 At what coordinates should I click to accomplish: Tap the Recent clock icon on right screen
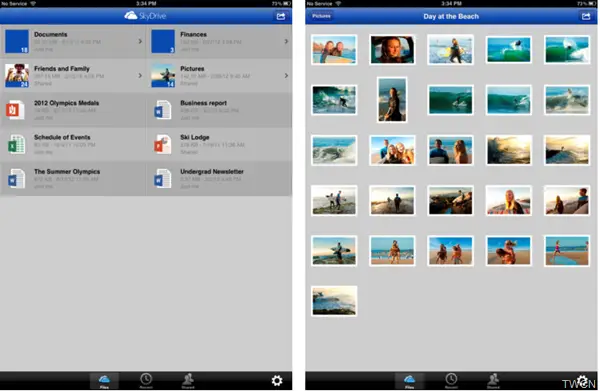[451, 381]
